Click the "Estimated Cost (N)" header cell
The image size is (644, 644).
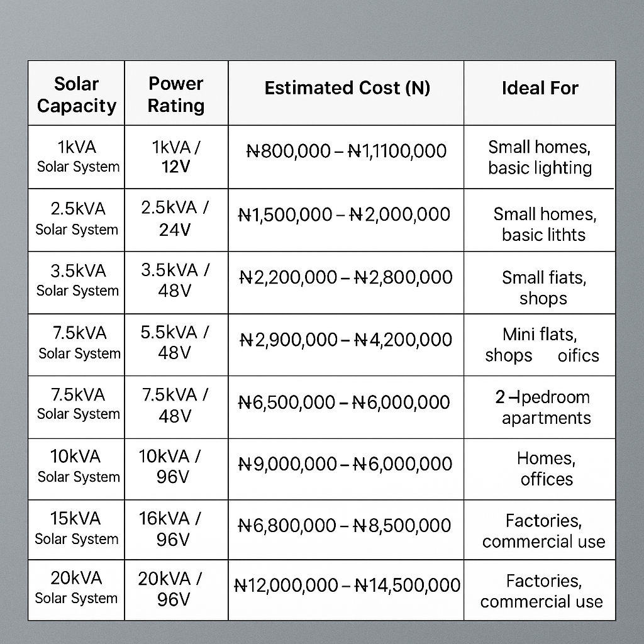click(x=347, y=88)
